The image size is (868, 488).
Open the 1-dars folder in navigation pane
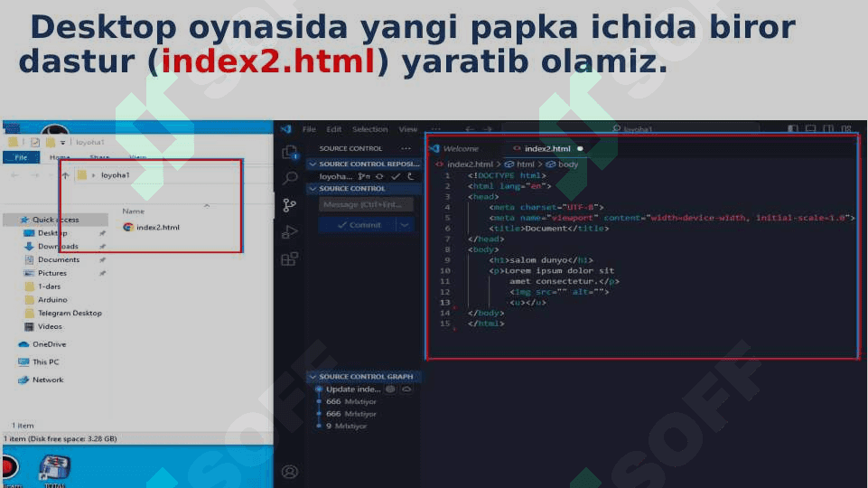click(x=49, y=286)
